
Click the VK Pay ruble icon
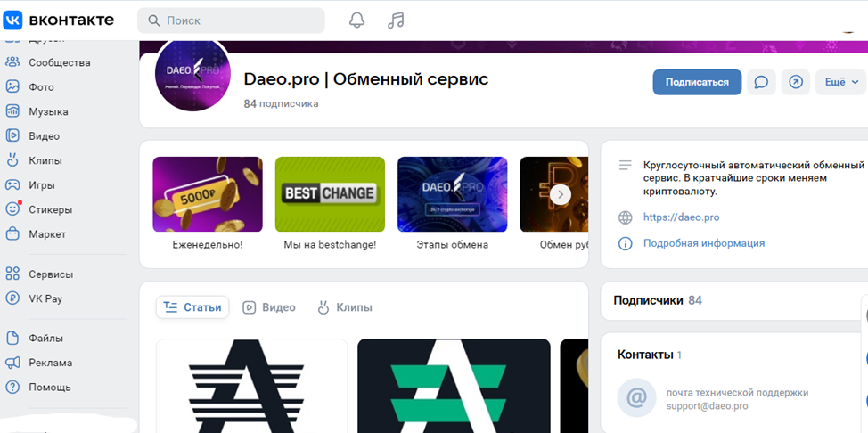click(x=12, y=298)
